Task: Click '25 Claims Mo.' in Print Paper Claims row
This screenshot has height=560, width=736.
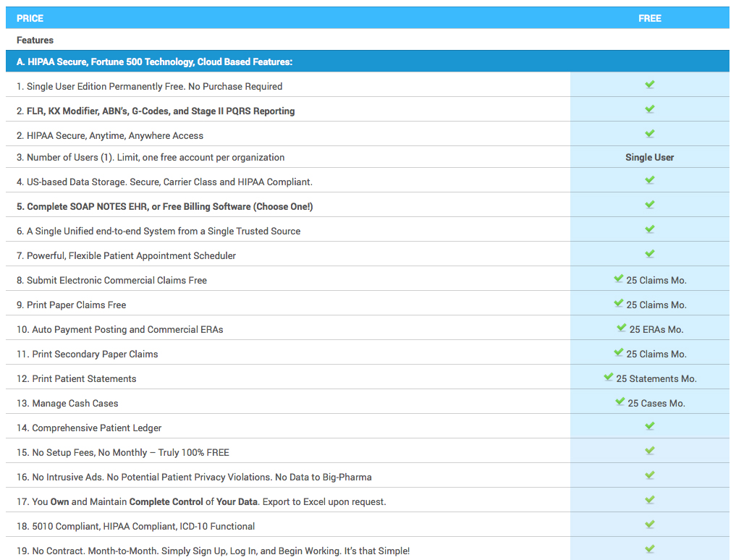Action: coord(656,305)
